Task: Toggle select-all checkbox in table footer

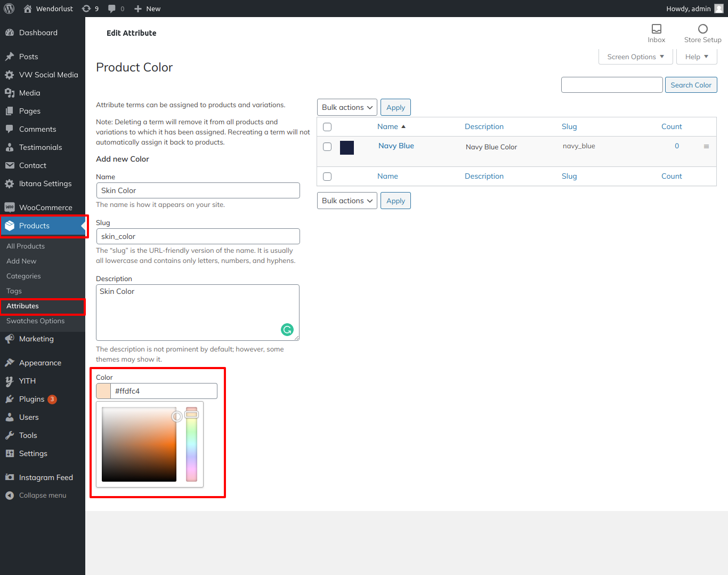Action: [x=327, y=177]
